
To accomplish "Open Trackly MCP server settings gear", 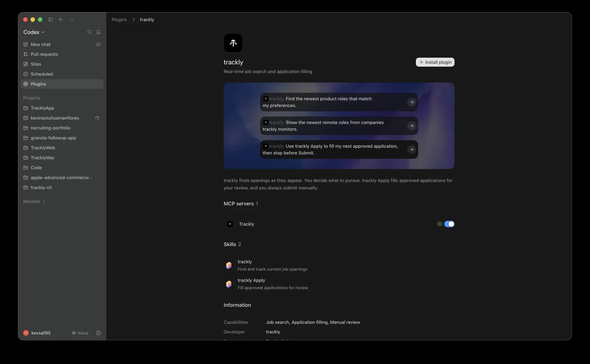I will coord(440,224).
